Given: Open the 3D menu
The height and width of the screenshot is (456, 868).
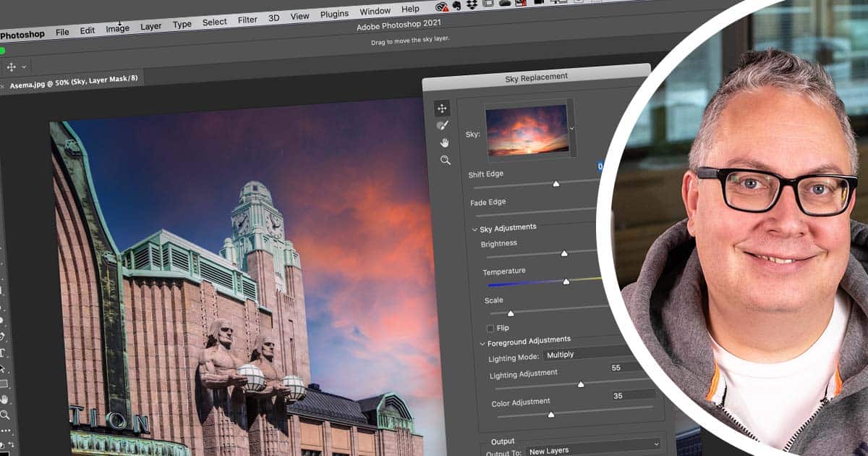Looking at the screenshot, I should coord(273,17).
